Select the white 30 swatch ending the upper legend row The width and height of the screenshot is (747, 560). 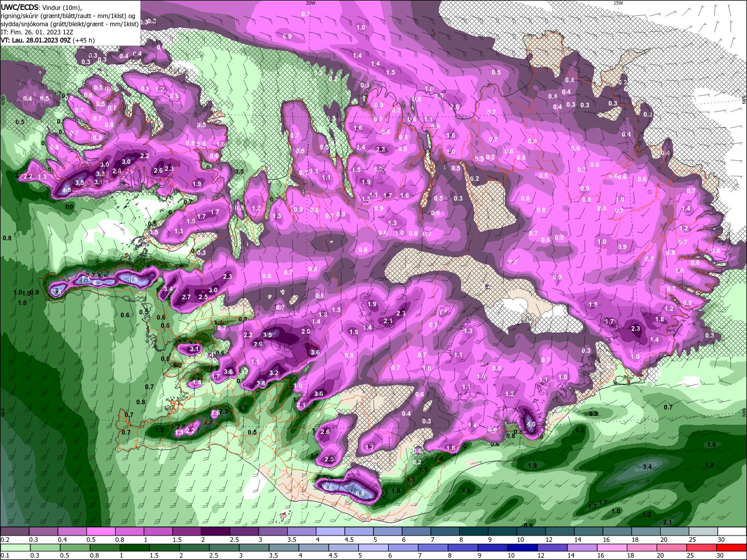(x=731, y=531)
